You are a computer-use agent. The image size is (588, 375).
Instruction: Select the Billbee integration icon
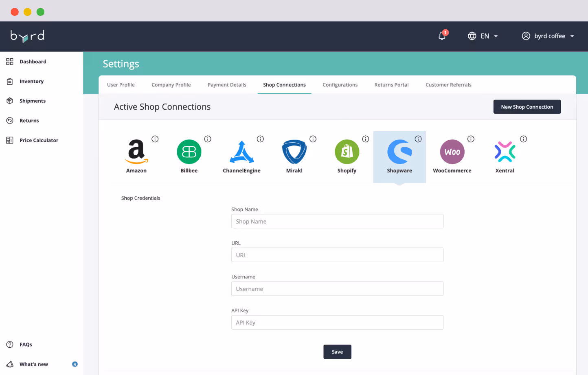tap(189, 151)
